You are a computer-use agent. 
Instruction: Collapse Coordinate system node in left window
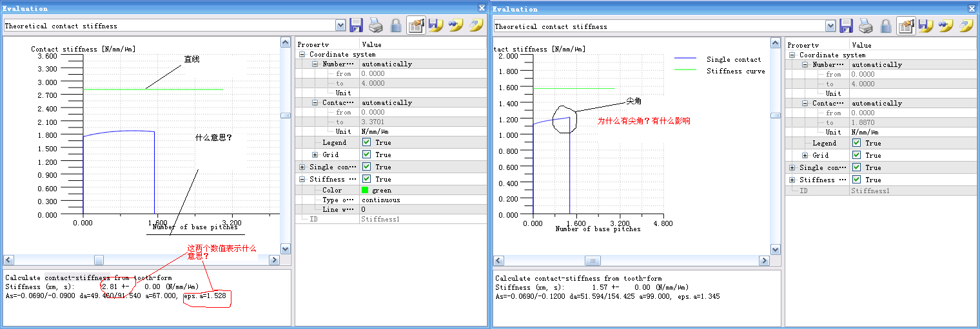(x=302, y=55)
